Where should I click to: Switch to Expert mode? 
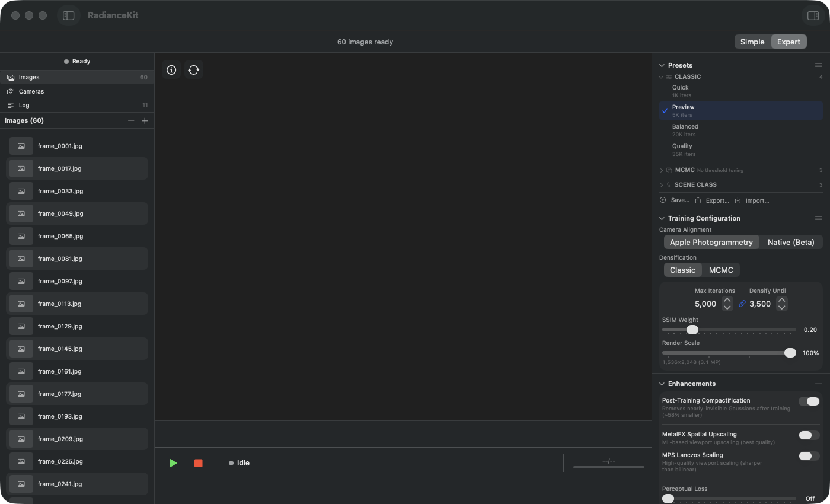[788, 42]
